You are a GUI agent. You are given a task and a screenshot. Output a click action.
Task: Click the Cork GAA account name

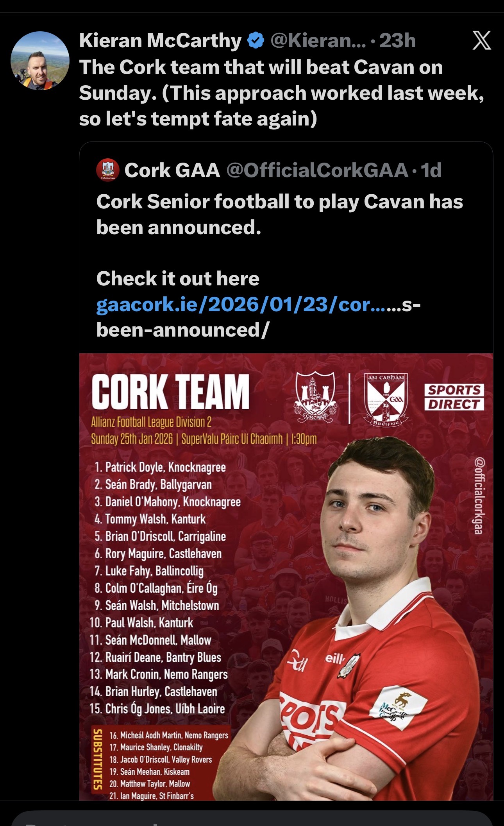tap(172, 170)
